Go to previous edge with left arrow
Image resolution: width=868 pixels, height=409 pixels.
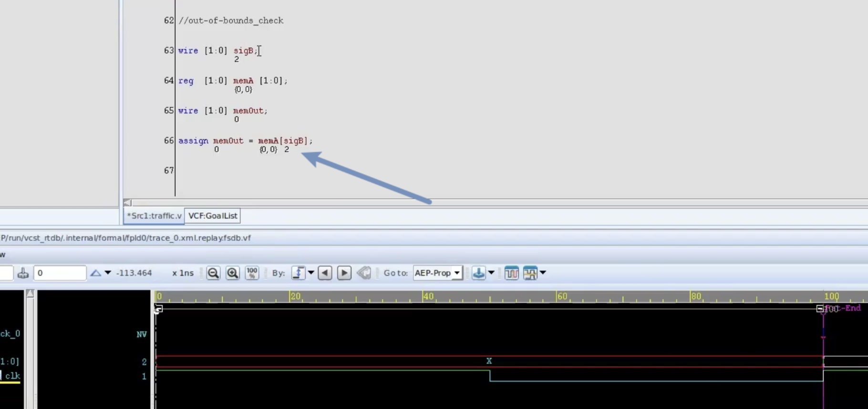[x=325, y=273]
